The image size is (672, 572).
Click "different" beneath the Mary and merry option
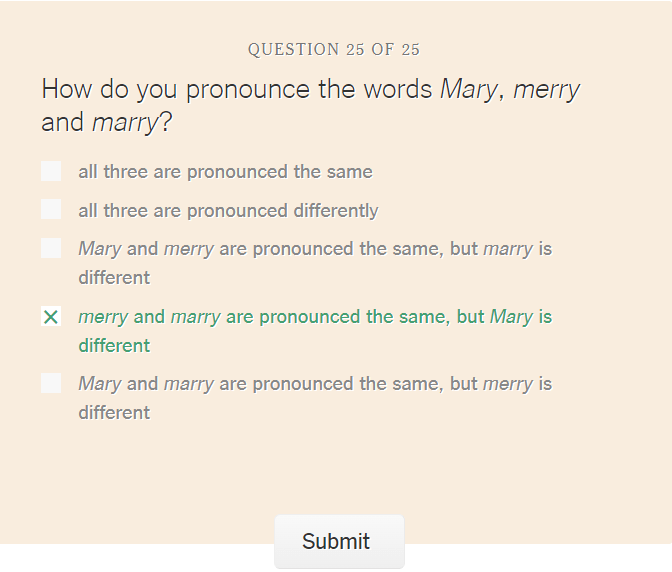[x=114, y=278]
